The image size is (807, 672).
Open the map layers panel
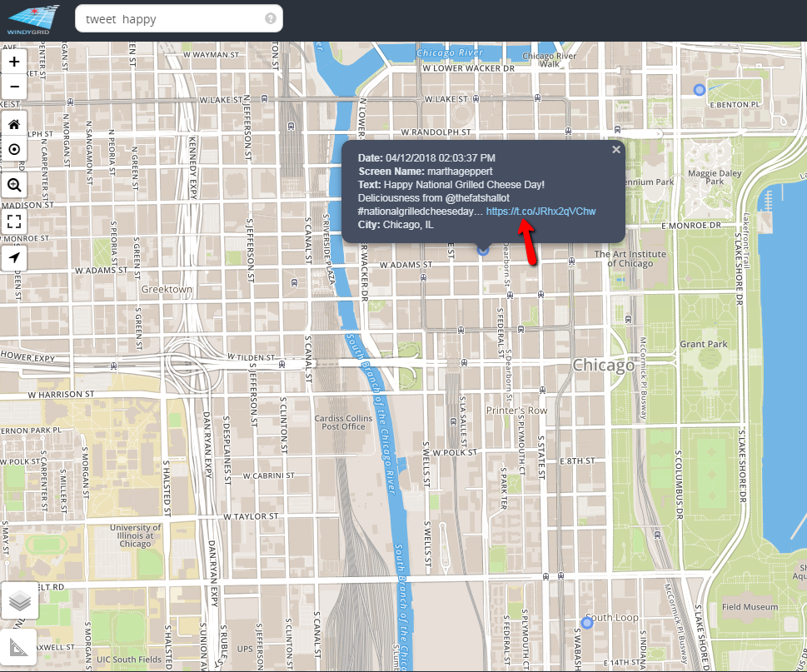pyautogui.click(x=19, y=601)
